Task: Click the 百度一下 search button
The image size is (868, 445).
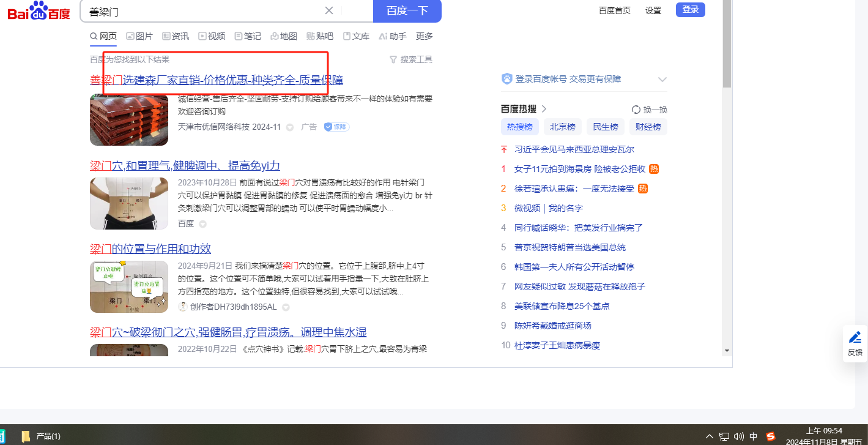Action: coord(407,10)
